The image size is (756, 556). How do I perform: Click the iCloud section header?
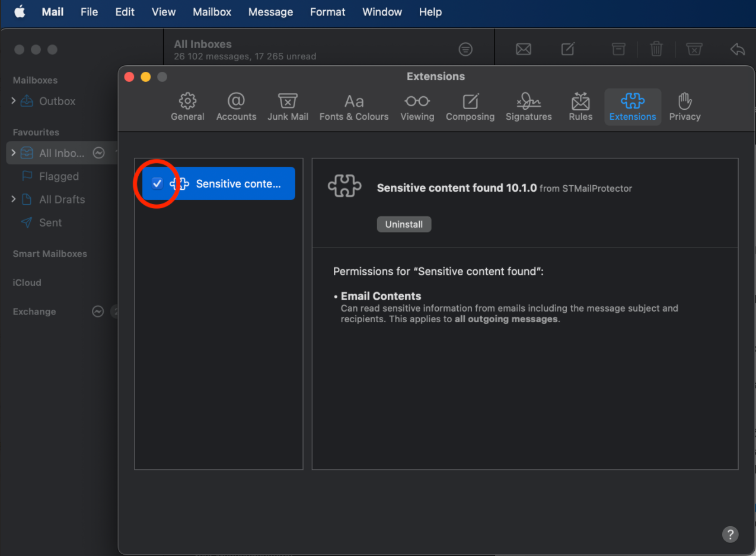point(27,282)
